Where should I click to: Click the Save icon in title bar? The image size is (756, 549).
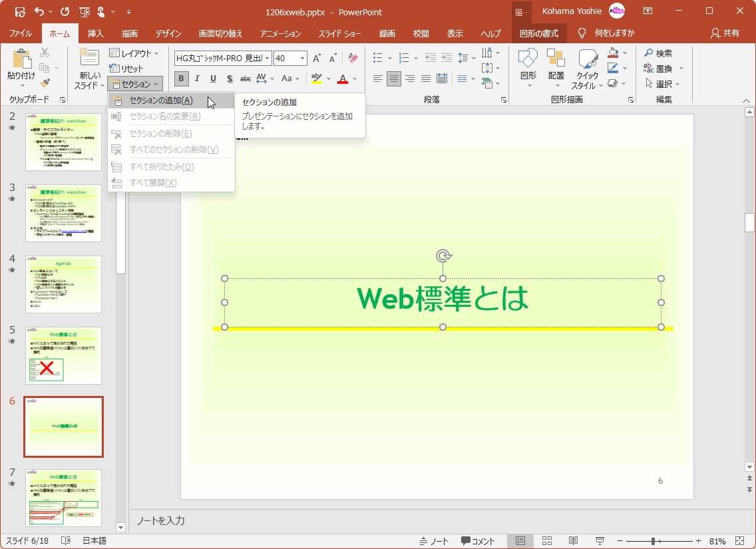(20, 11)
